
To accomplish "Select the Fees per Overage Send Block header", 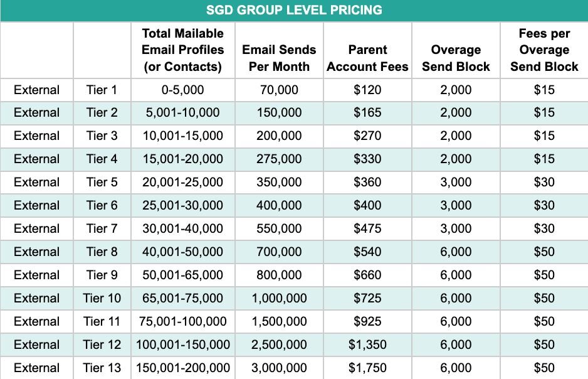I will pos(544,50).
